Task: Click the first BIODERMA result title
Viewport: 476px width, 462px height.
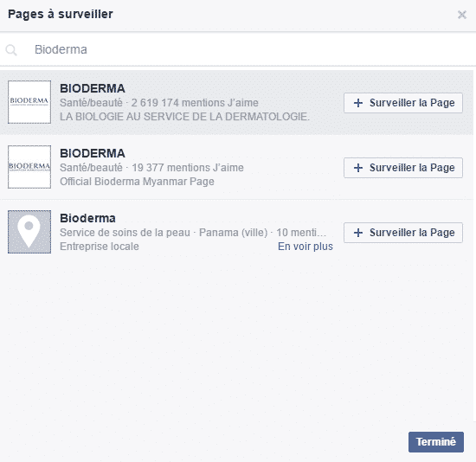Action: click(93, 88)
